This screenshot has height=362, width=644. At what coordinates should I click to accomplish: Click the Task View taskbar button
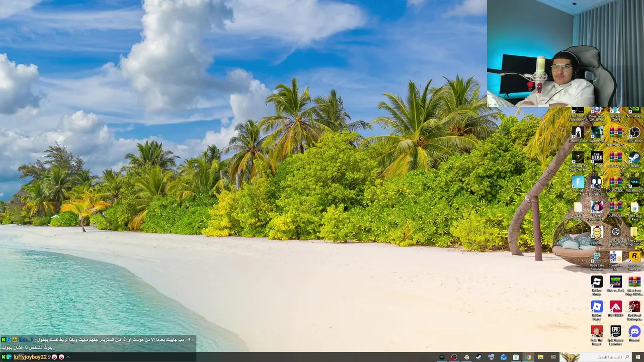553,357
